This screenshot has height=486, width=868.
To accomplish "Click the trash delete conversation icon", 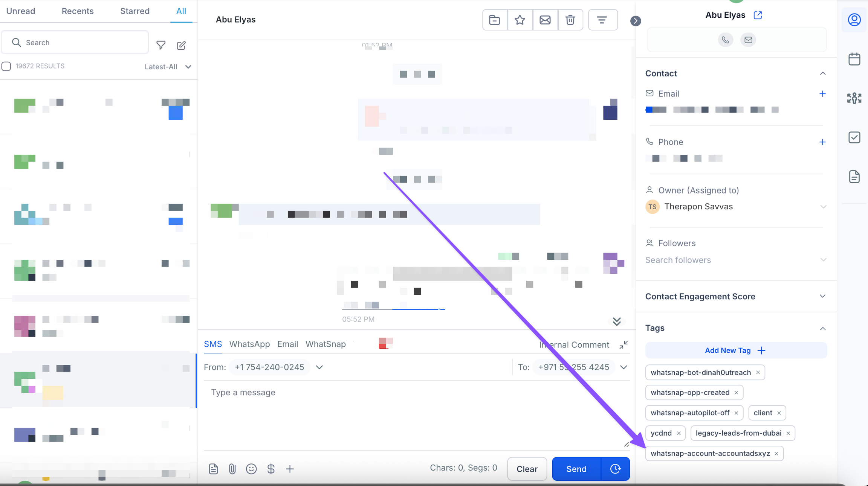I will [x=570, y=20].
